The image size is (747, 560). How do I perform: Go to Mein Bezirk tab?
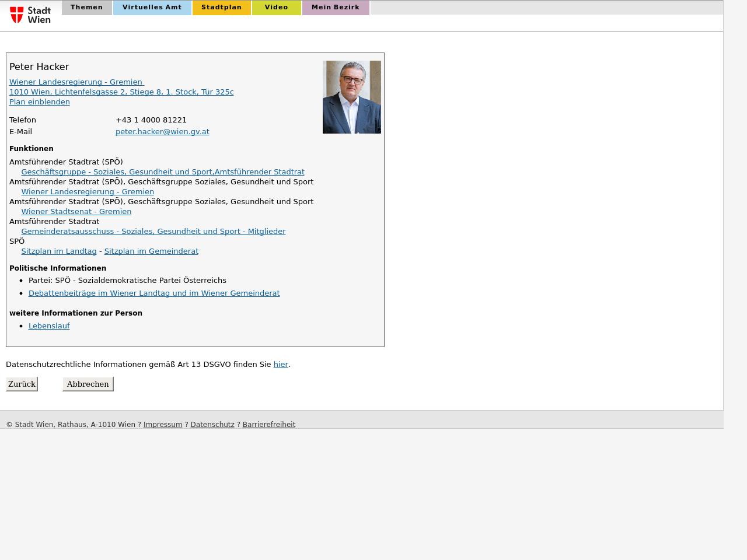tap(336, 8)
